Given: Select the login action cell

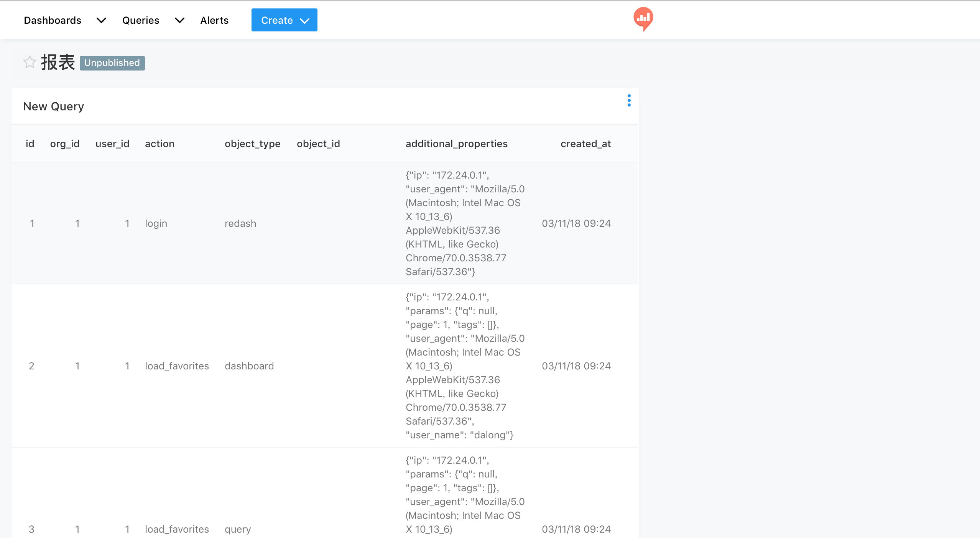Looking at the screenshot, I should pyautogui.click(x=156, y=223).
